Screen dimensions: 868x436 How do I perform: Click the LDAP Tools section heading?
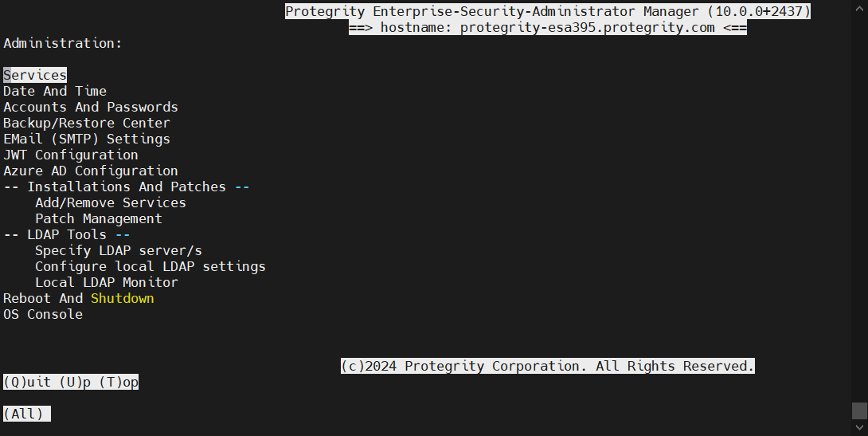[67, 234]
